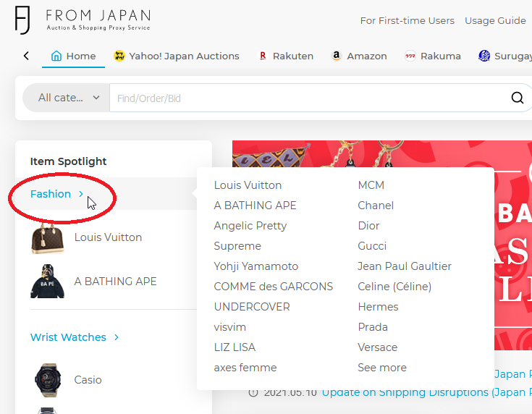Select Chanel brand

376,206
